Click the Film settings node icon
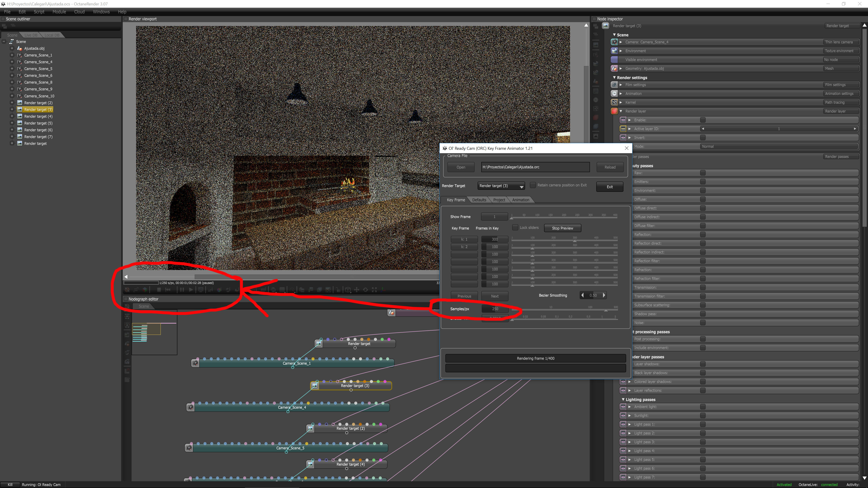Screen dimensions: 868x488 coord(614,85)
